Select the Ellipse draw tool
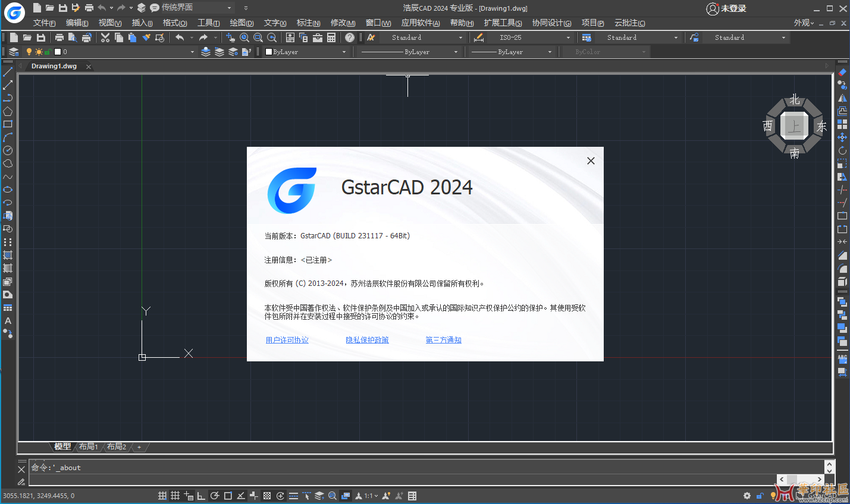 point(8,190)
